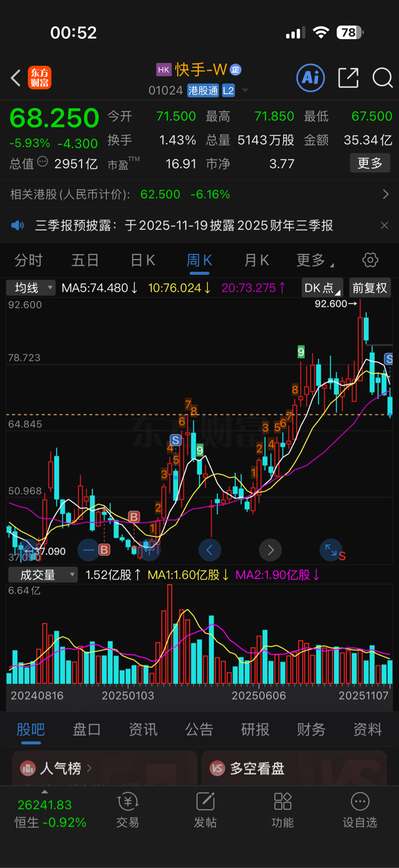Tap the HK market badge
399x868 pixels.
(x=164, y=70)
